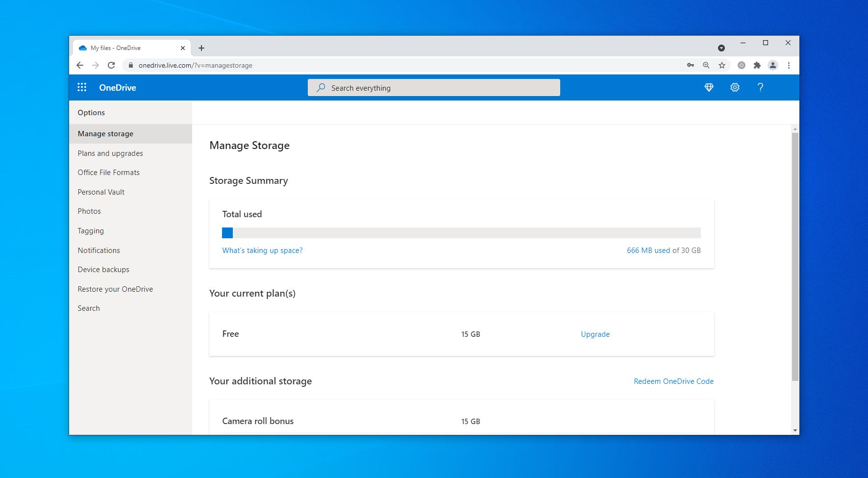This screenshot has height=478, width=868.
Task: Click Your additional storage heading
Action: 260,381
